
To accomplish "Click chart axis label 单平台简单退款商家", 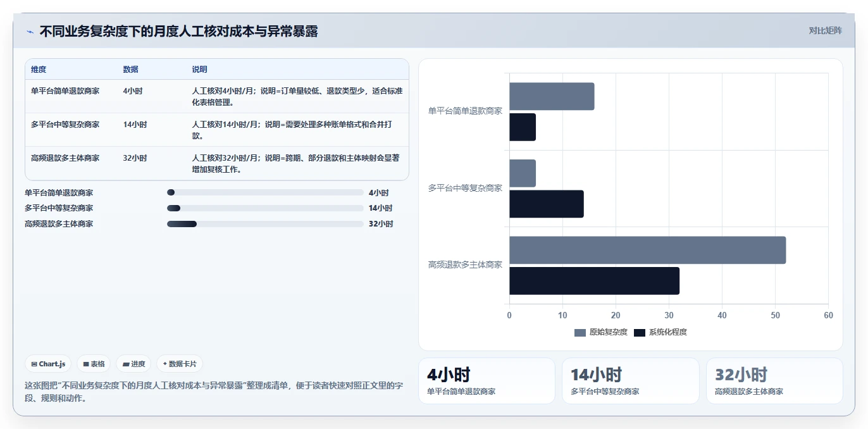I will (465, 111).
